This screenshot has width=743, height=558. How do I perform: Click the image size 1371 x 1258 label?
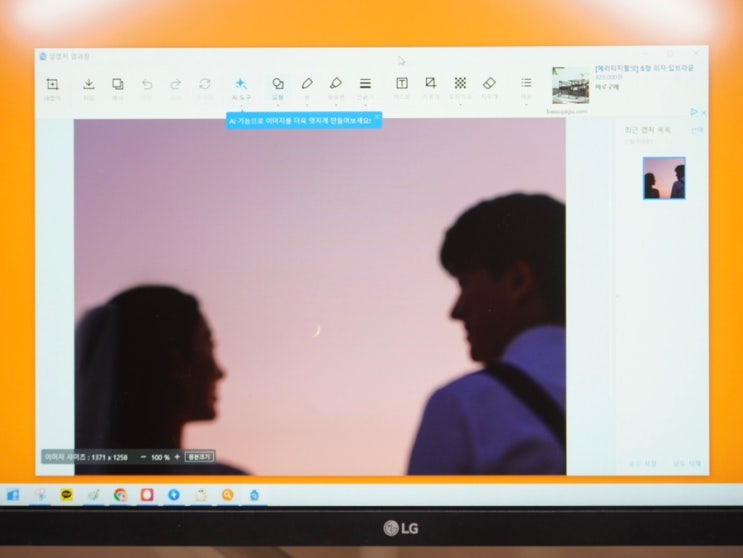click(86, 458)
